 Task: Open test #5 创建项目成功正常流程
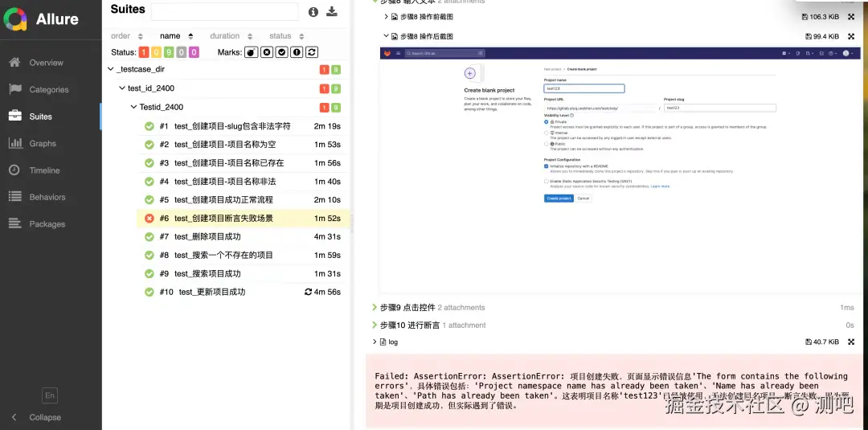coord(244,200)
